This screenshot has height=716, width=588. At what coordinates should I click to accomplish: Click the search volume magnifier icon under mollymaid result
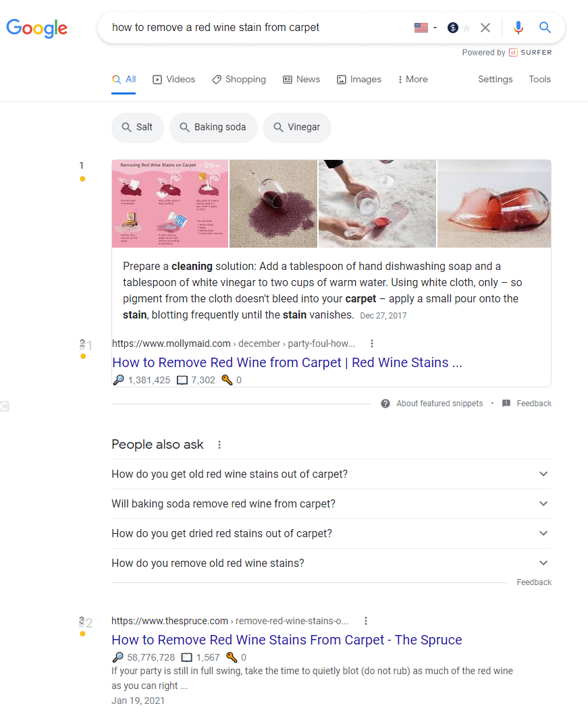[x=118, y=379]
